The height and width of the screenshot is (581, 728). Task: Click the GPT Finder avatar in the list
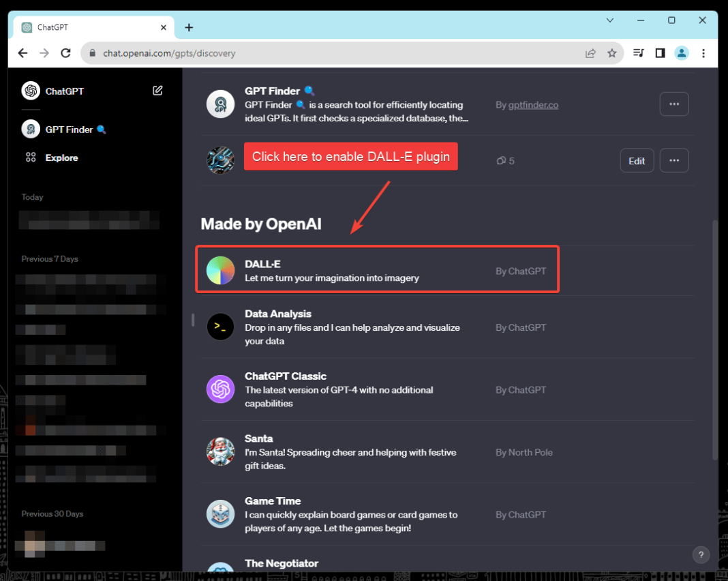coord(220,104)
